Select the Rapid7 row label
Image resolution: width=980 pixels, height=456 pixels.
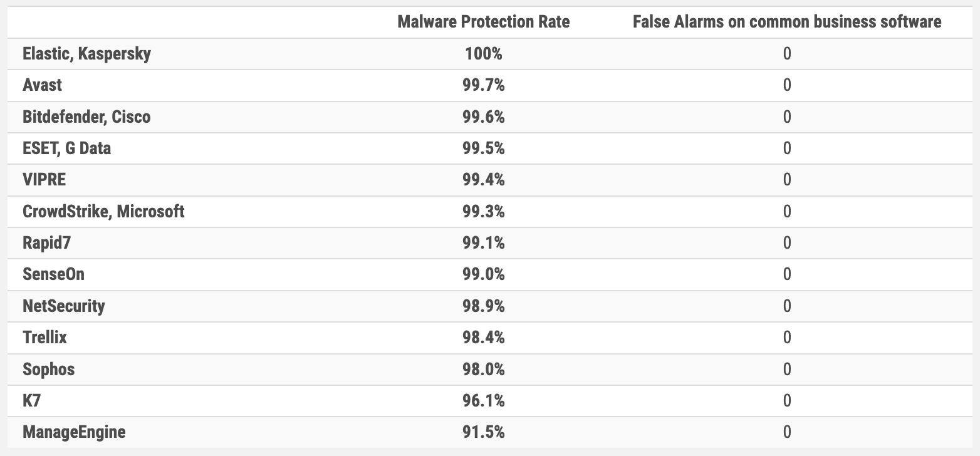(46, 243)
